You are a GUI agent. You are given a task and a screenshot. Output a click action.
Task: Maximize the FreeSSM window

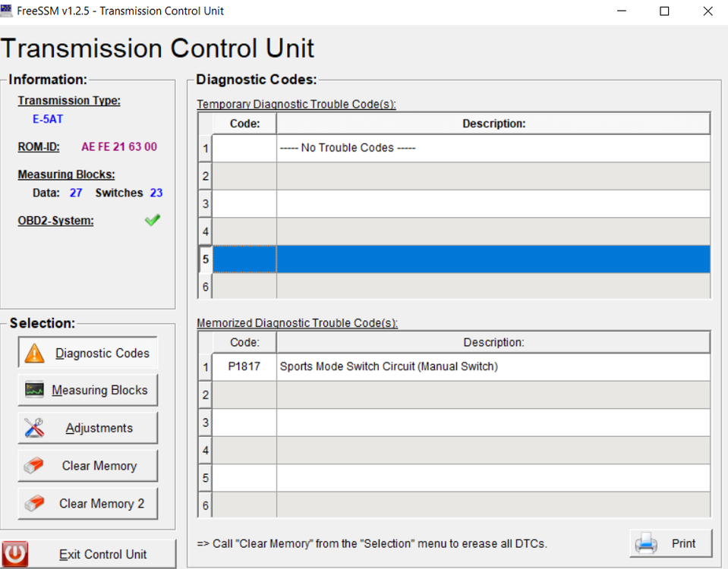pyautogui.click(x=664, y=11)
